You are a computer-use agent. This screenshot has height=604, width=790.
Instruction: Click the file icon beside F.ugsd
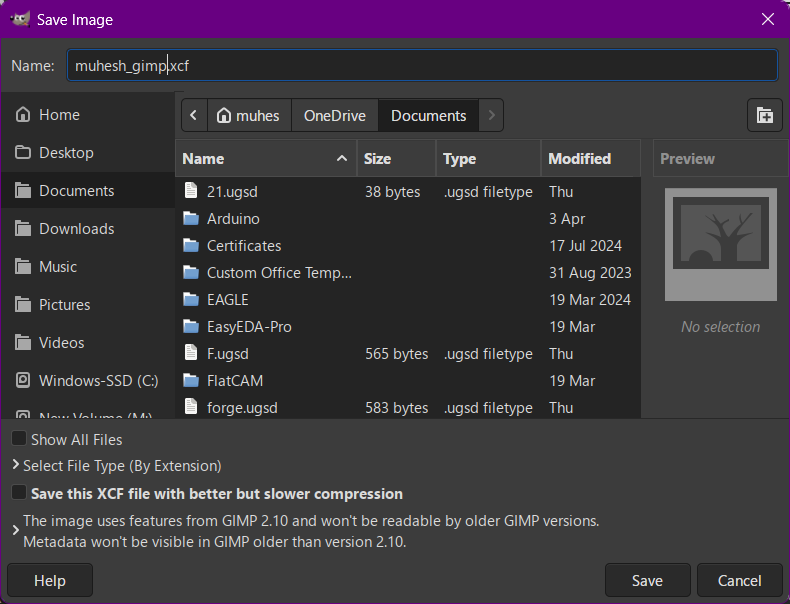(191, 353)
